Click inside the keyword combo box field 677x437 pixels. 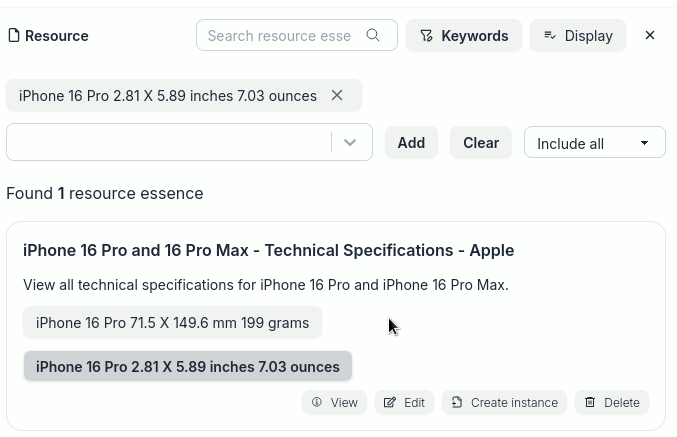coord(169,142)
